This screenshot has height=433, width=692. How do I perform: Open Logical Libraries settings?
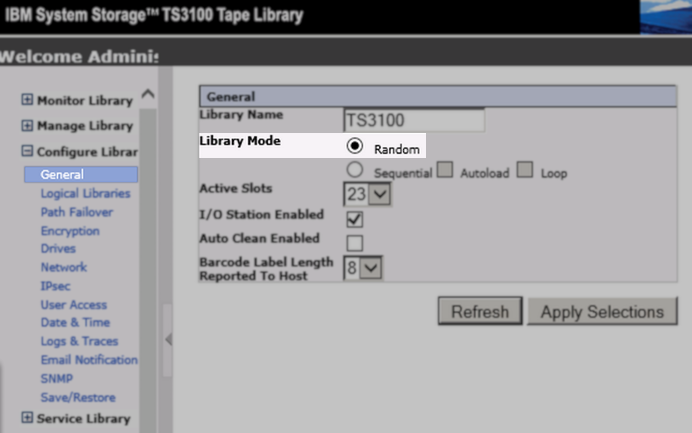click(x=85, y=193)
